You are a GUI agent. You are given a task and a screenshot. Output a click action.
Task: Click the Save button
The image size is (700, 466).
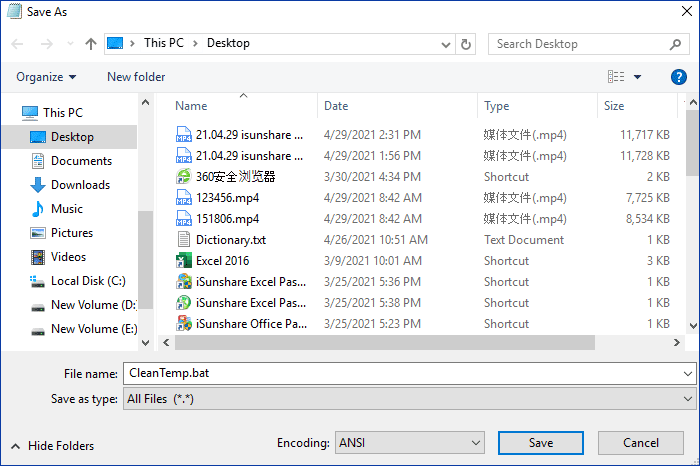point(541,443)
